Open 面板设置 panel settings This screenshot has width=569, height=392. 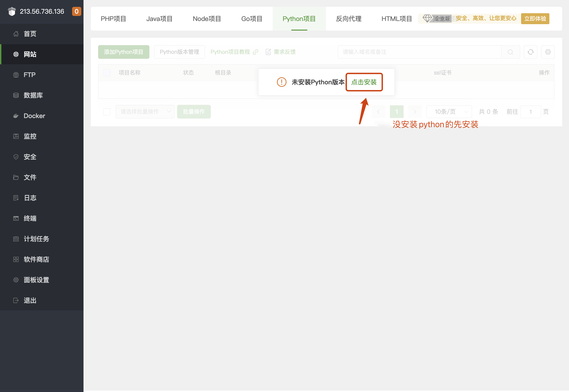[x=42, y=280]
